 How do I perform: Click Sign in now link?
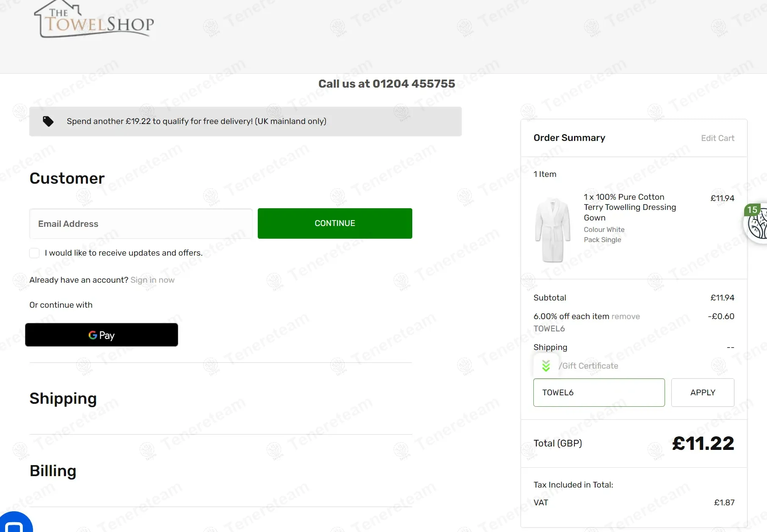[152, 280]
